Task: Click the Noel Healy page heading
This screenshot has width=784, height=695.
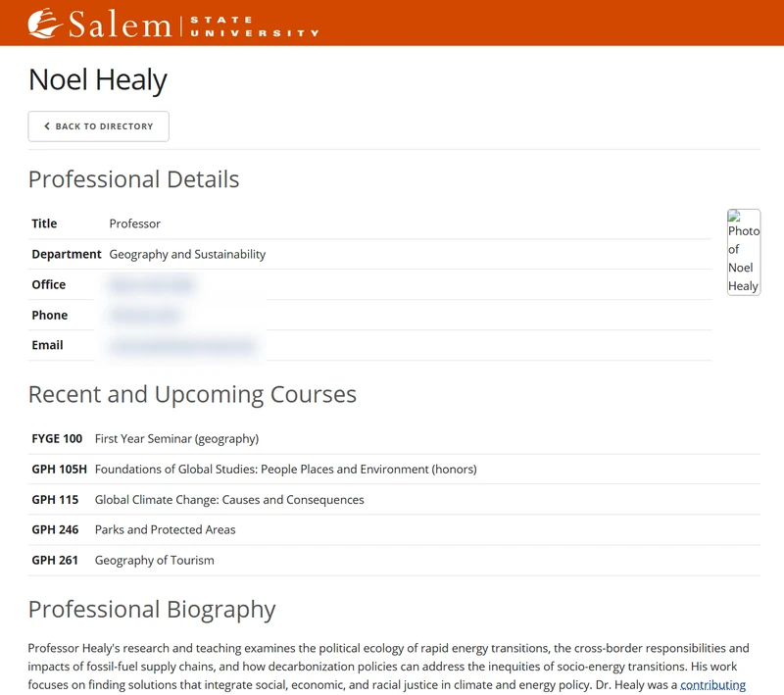Action: [98, 79]
